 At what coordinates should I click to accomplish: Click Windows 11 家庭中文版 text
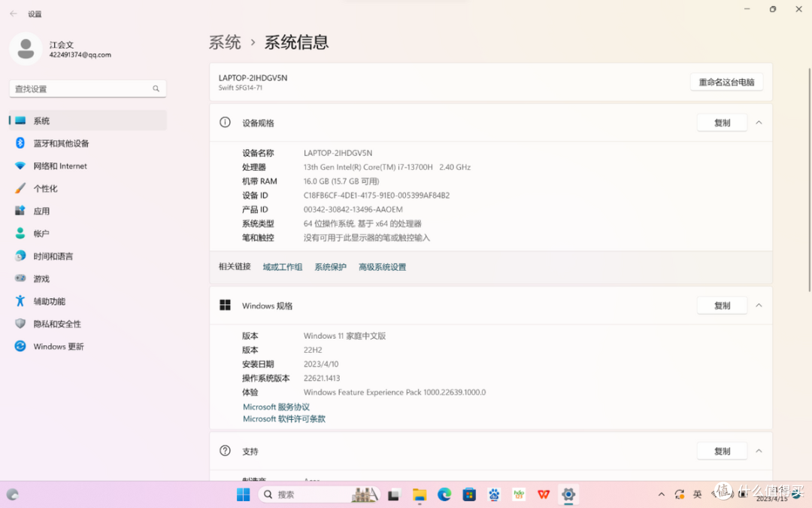tap(344, 336)
